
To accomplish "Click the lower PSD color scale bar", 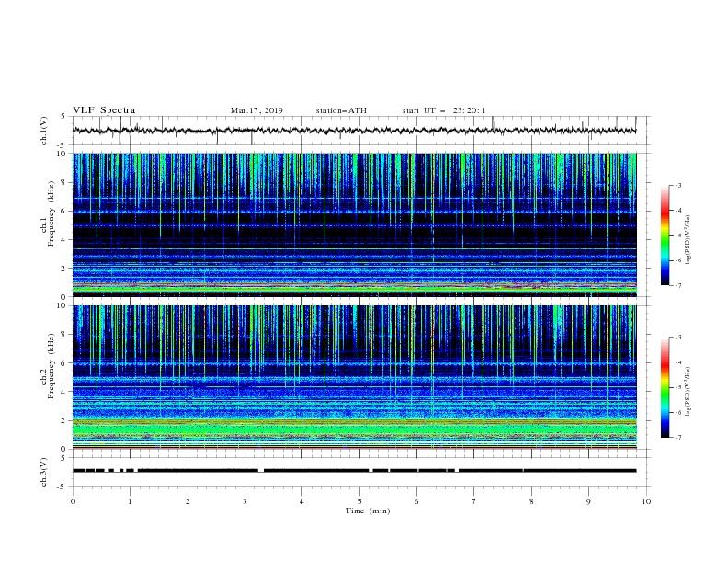I will coord(665,387).
